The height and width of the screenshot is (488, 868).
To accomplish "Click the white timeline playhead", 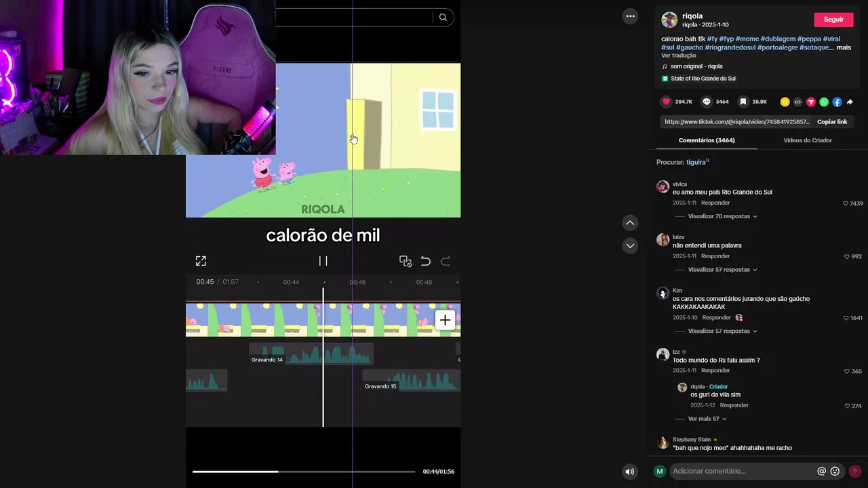I will [x=323, y=357].
